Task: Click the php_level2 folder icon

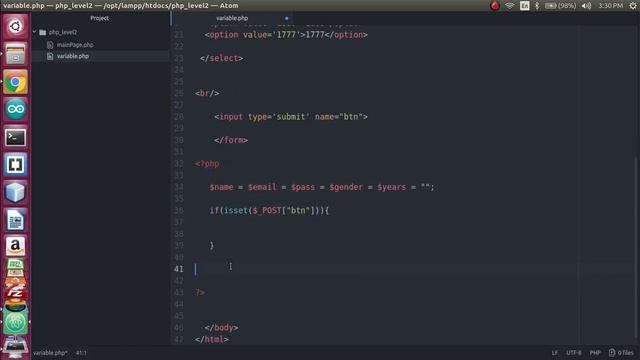Action: click(x=42, y=32)
